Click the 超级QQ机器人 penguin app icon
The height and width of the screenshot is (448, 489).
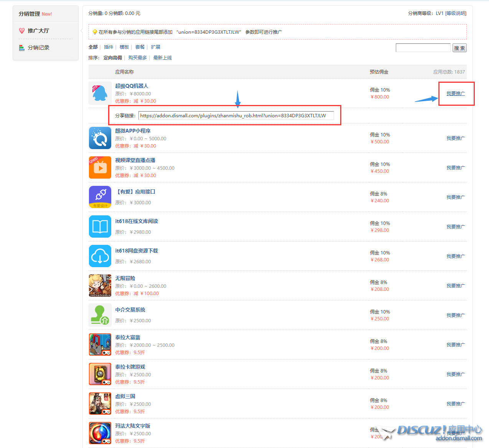coord(100,93)
